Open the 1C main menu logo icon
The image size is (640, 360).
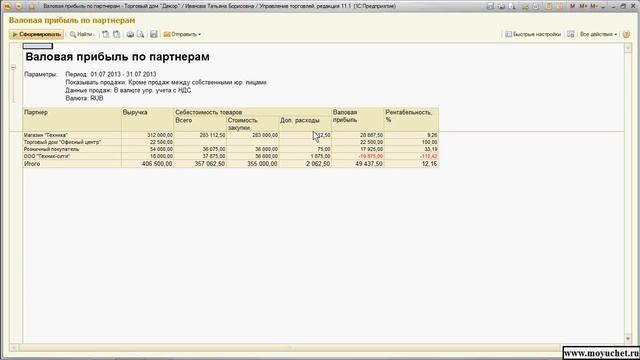pyautogui.click(x=7, y=6)
